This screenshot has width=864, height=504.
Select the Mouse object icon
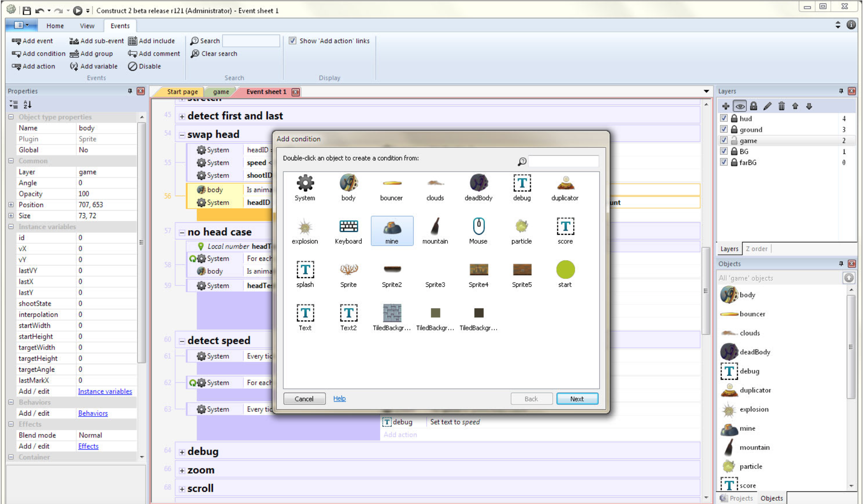(478, 230)
